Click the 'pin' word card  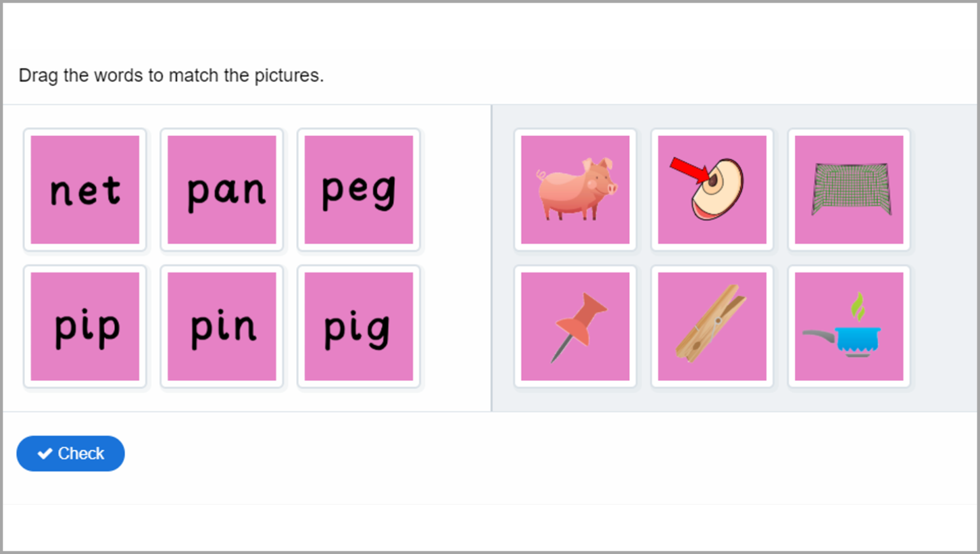[x=221, y=326]
